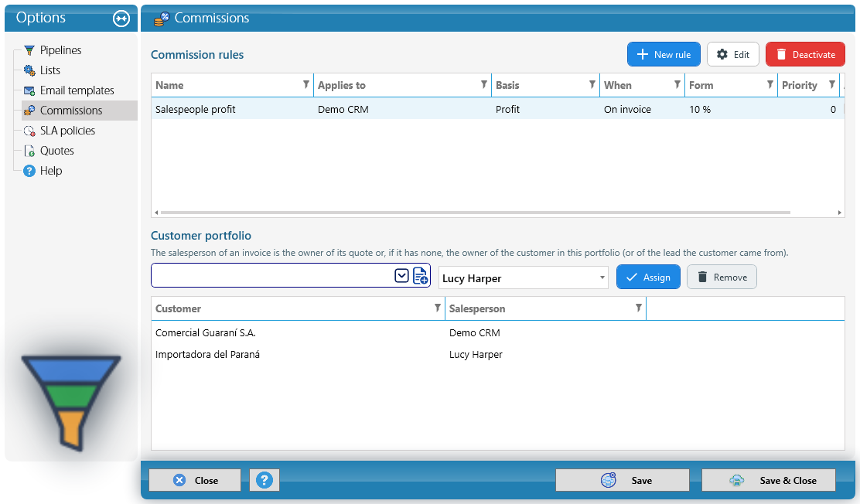Viewport: 860px width, 504px height.
Task: Click the blue help button in the bottom bar
Action: pos(264,480)
